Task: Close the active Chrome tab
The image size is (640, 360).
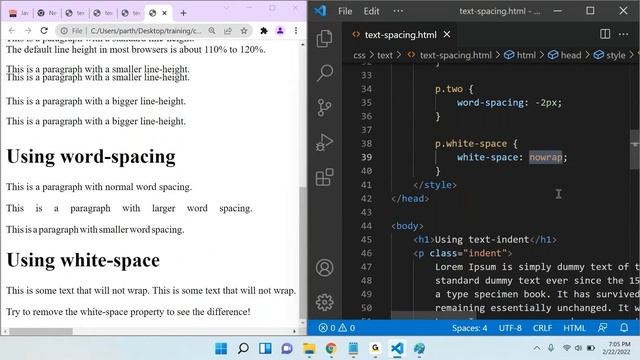Action: (164, 13)
